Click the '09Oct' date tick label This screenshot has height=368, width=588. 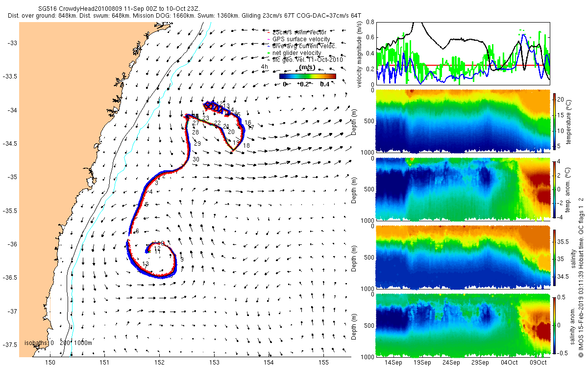coord(538,362)
